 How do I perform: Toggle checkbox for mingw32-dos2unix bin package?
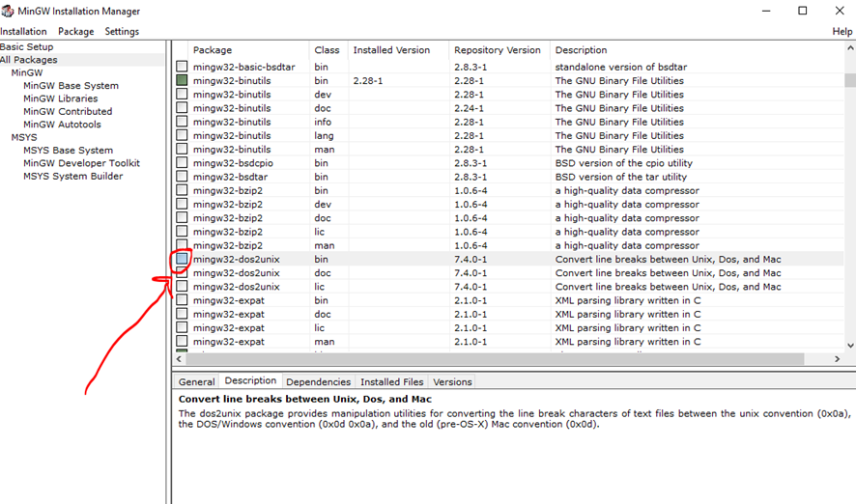point(182,260)
